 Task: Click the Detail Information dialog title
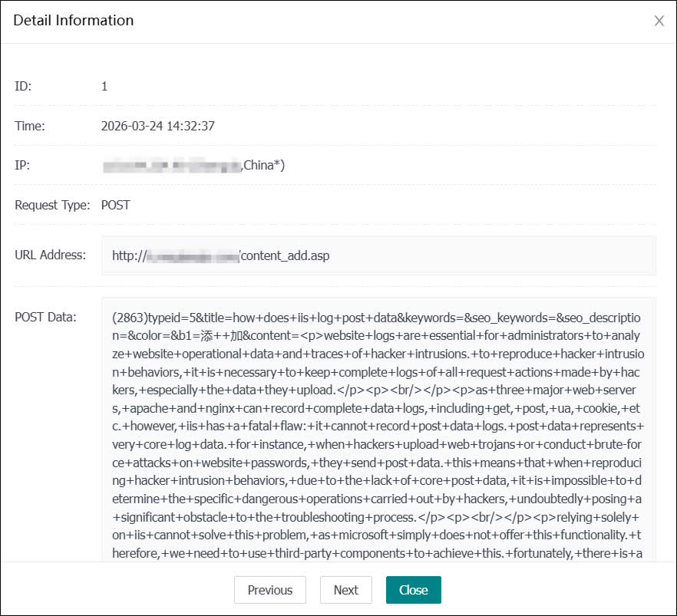(x=73, y=21)
